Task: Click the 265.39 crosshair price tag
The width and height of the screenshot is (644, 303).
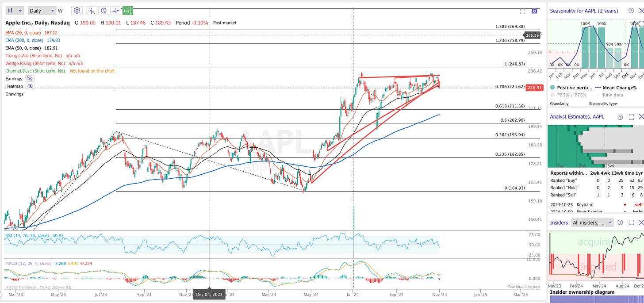Action: (x=532, y=35)
